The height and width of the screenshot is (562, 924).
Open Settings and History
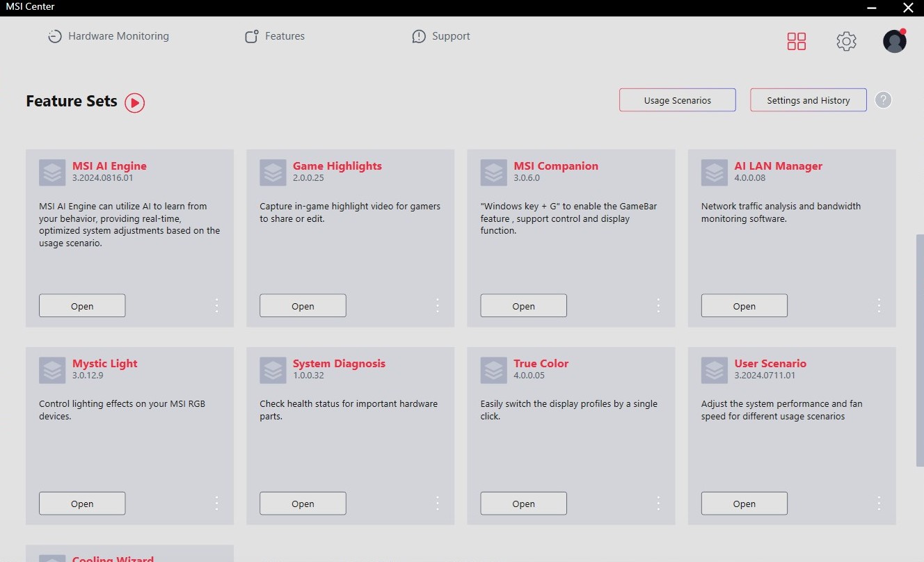coord(808,100)
